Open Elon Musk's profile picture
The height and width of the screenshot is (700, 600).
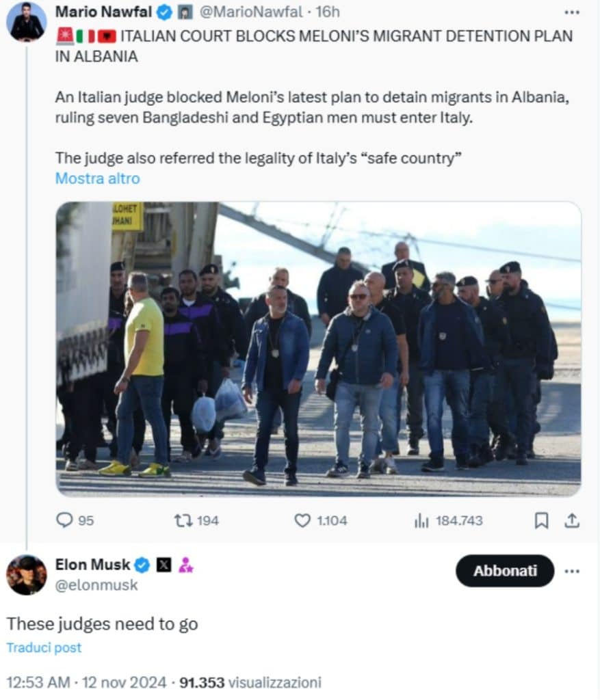click(27, 575)
